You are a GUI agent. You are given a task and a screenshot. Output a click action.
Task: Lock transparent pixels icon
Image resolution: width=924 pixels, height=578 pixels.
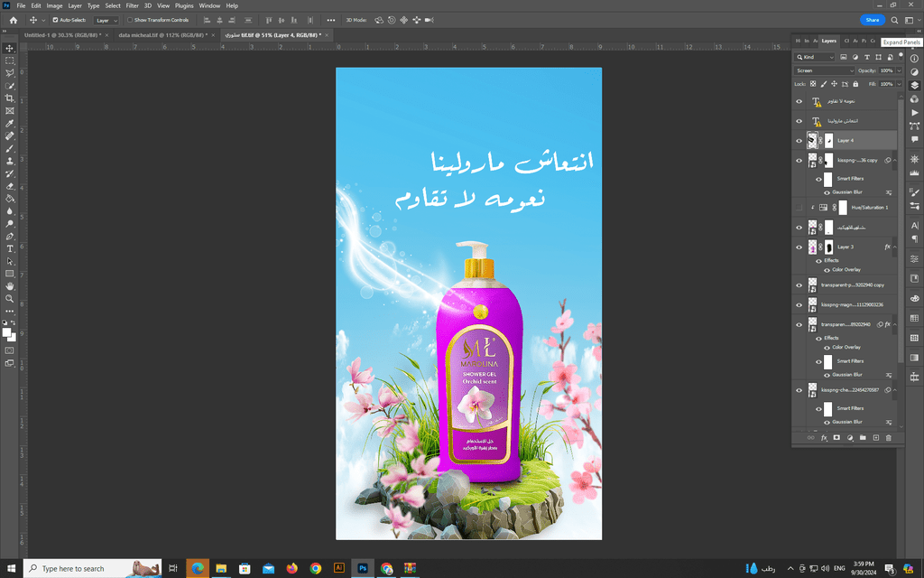813,84
